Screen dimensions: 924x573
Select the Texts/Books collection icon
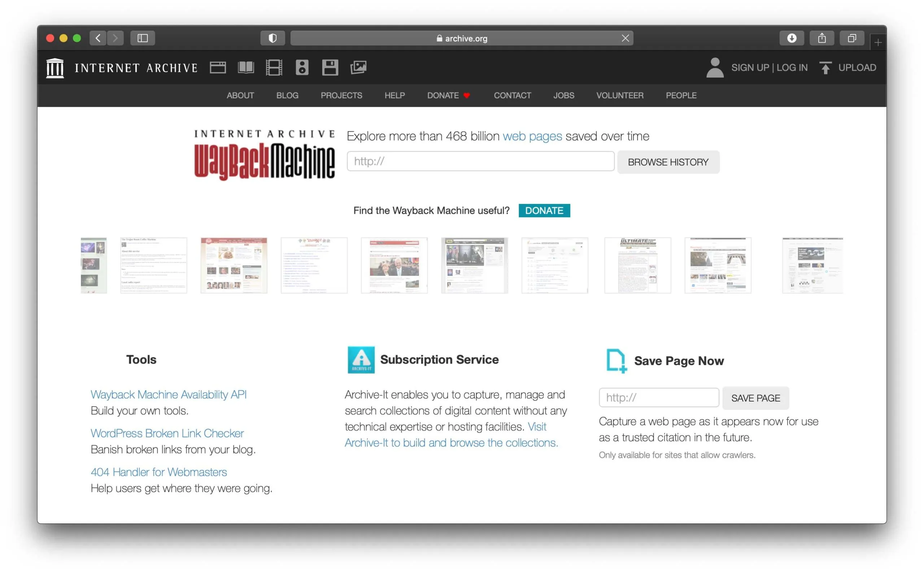click(245, 67)
